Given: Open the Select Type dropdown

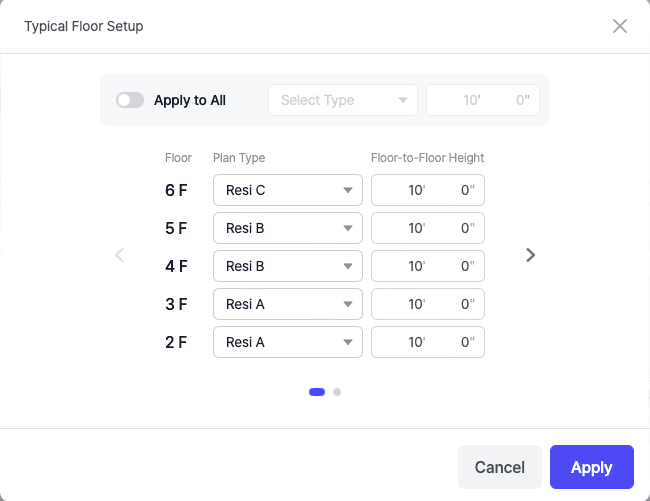Looking at the screenshot, I should pos(343,100).
